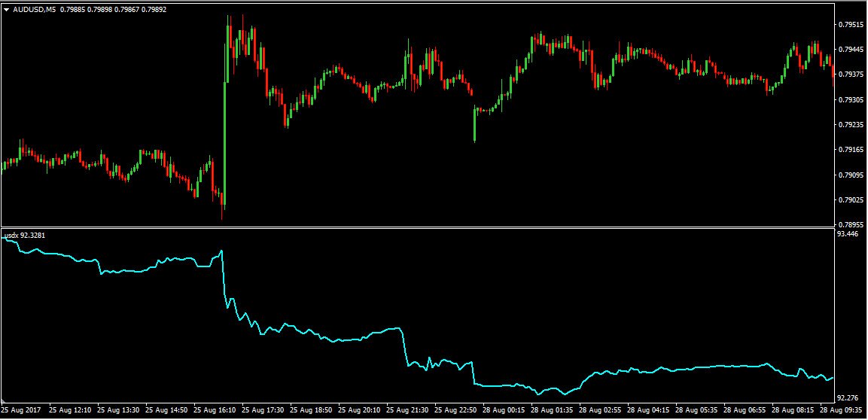Viewport: 868px width, 420px height.
Task: Click the 0.79165 price axis label
Action: (850, 150)
